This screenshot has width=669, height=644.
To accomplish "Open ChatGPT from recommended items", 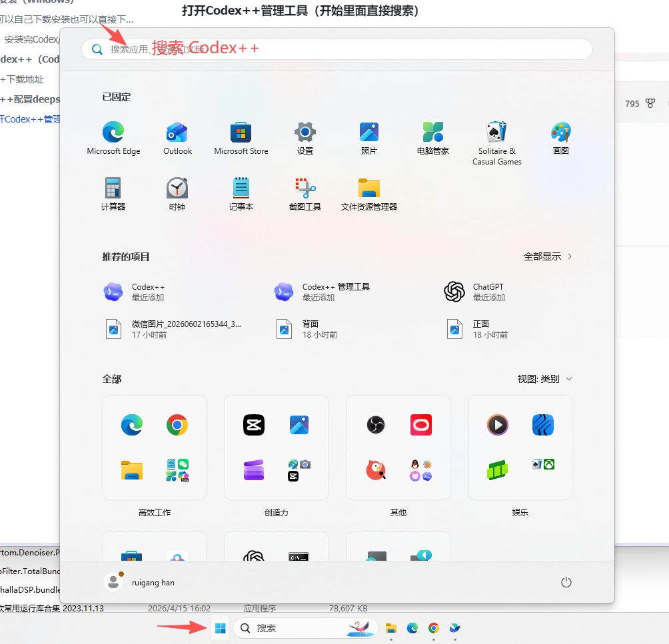I will [474, 292].
